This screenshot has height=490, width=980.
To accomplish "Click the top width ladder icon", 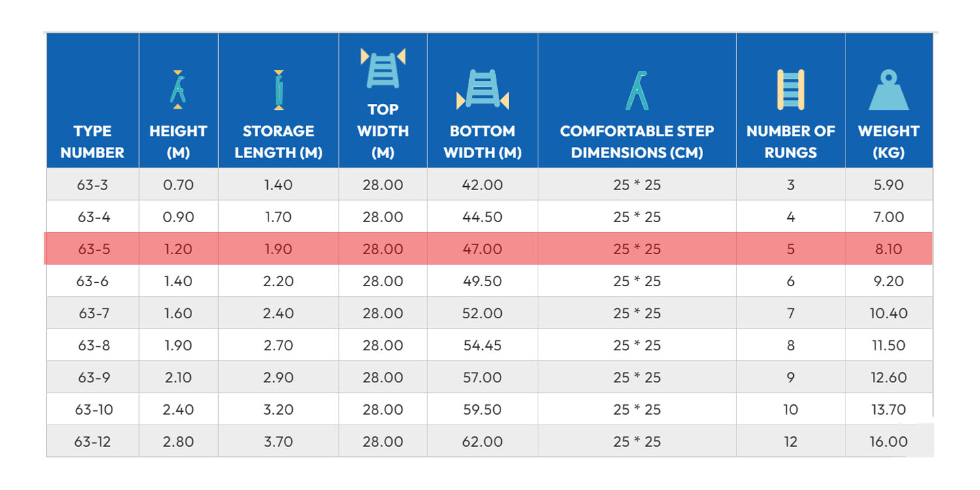I will pyautogui.click(x=383, y=68).
